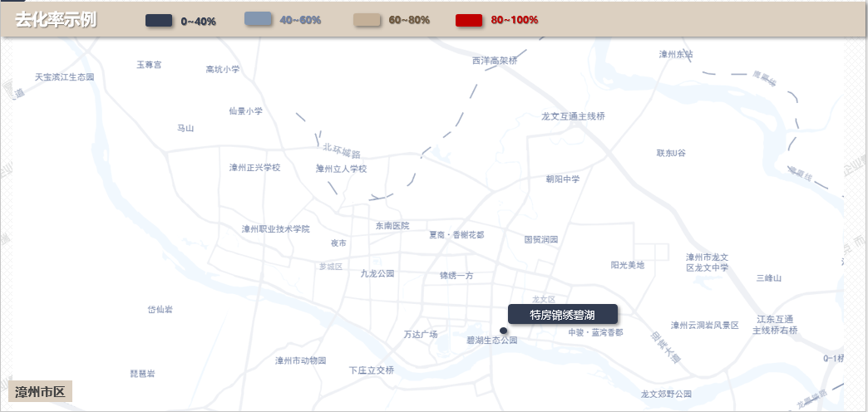Click the 60~80% tan legend swatch
This screenshot has width=868, height=412.
click(x=367, y=20)
